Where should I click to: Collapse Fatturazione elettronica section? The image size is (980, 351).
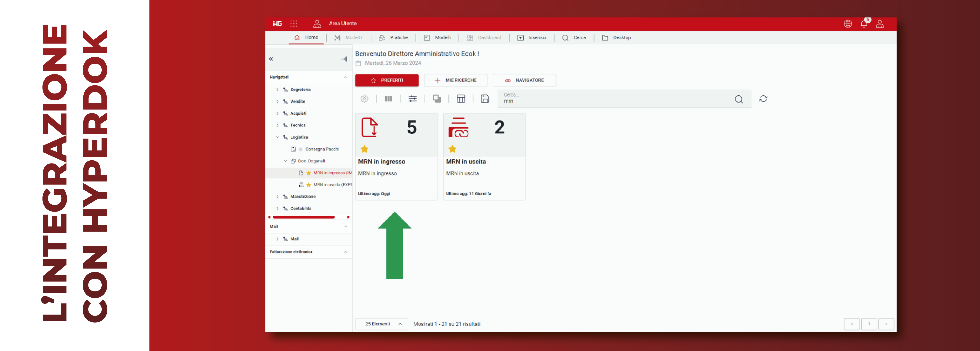(345, 252)
